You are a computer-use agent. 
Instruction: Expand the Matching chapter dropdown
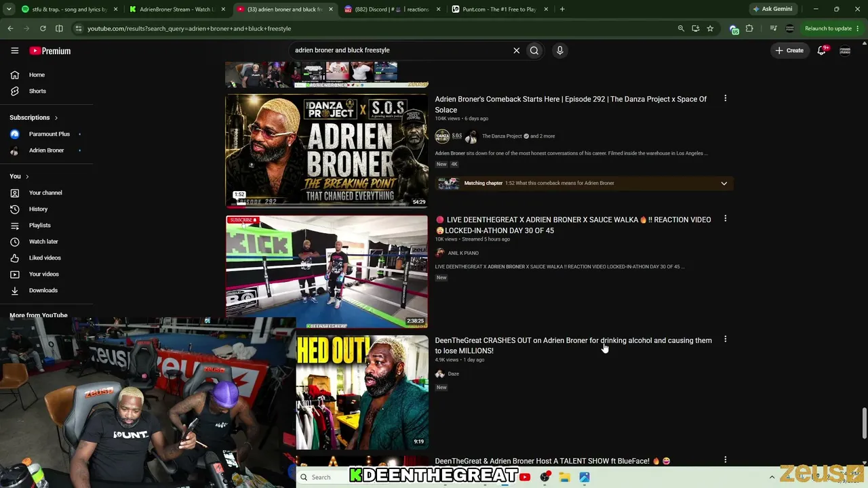click(724, 183)
